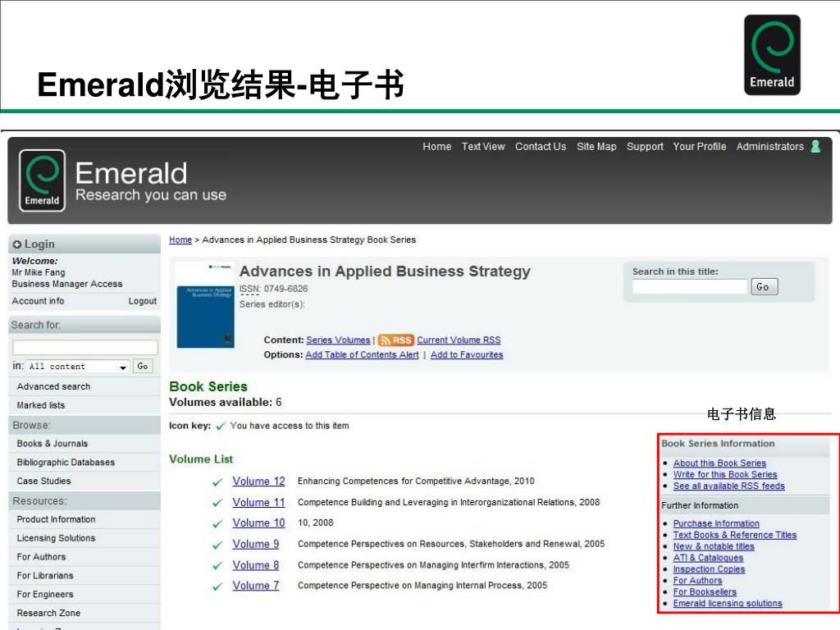Click the Volume 7 access checkmark
This screenshot has height=630, width=840.
(217, 587)
